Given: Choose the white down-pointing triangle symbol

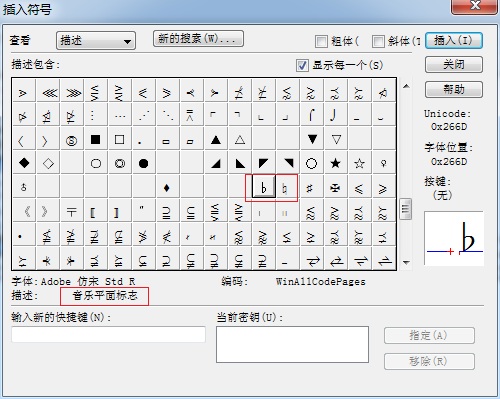Looking at the screenshot, I should click(336, 139).
